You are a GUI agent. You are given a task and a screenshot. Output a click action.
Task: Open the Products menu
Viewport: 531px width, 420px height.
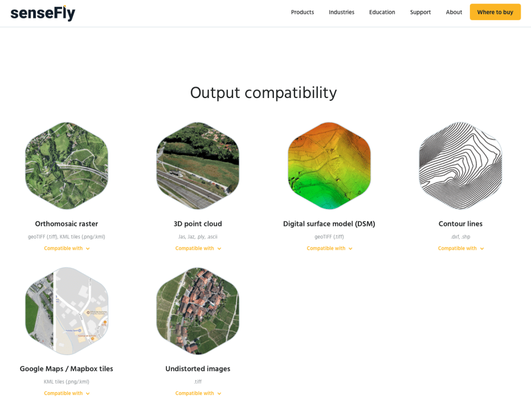tap(302, 12)
